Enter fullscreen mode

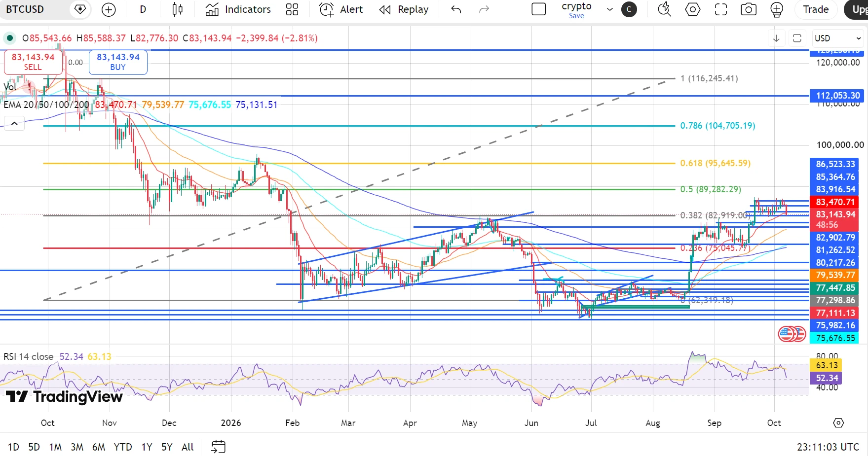721,9
